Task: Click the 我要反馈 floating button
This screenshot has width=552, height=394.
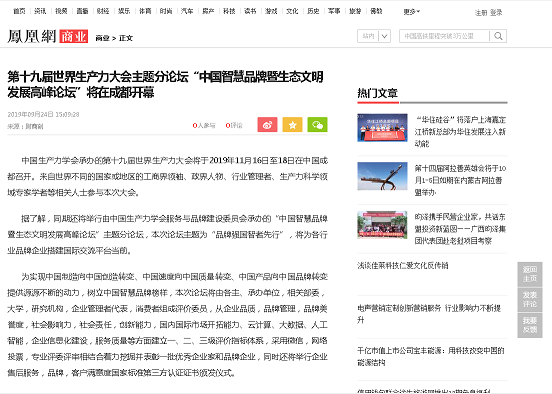Action: [529, 325]
